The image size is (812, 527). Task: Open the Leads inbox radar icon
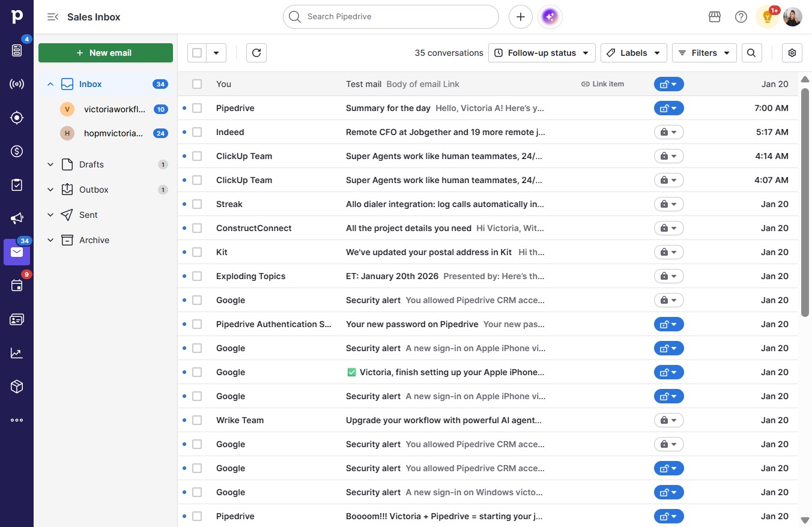[17, 84]
